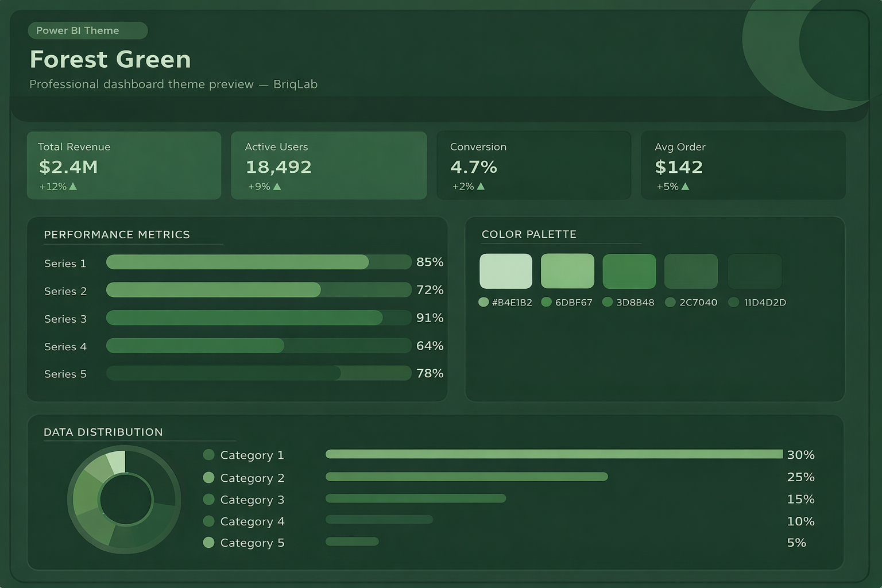Select the Avg Order $142 card
The width and height of the screenshot is (882, 588).
pyautogui.click(x=743, y=165)
